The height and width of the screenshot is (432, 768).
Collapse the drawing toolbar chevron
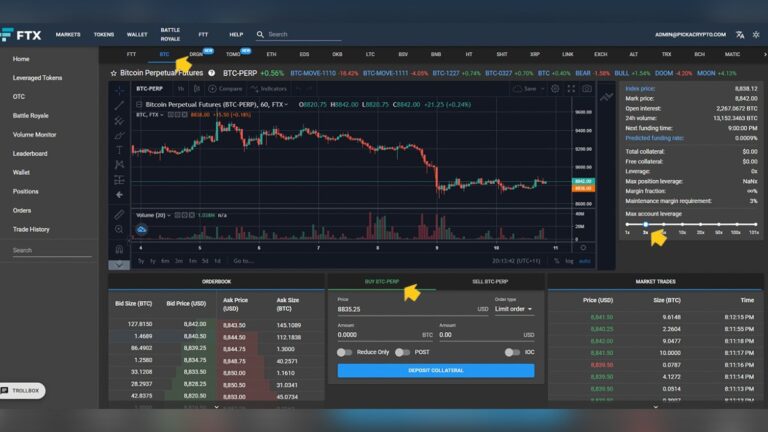pyautogui.click(x=119, y=265)
